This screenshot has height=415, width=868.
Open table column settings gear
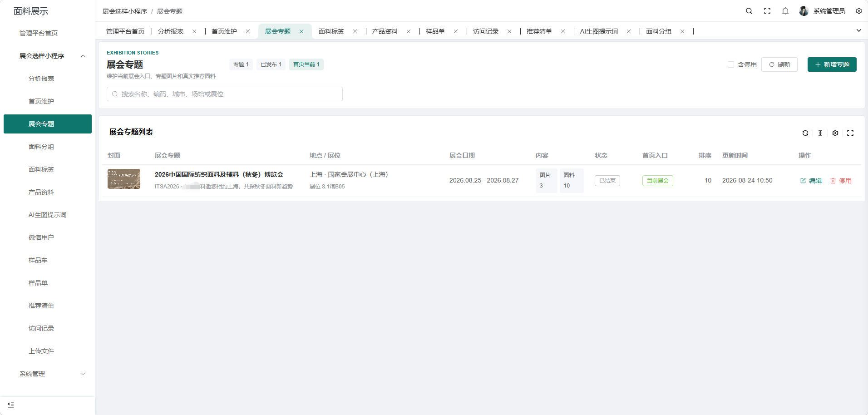pyautogui.click(x=835, y=133)
